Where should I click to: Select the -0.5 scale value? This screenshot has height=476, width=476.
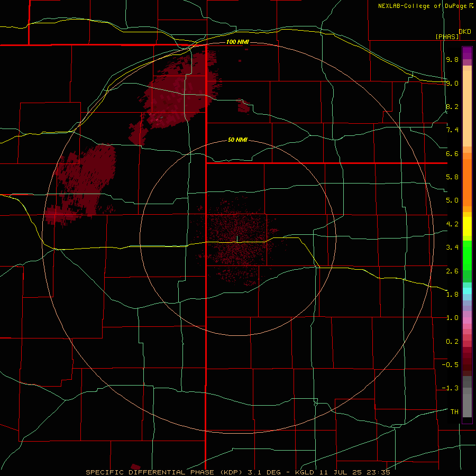pos(450,365)
